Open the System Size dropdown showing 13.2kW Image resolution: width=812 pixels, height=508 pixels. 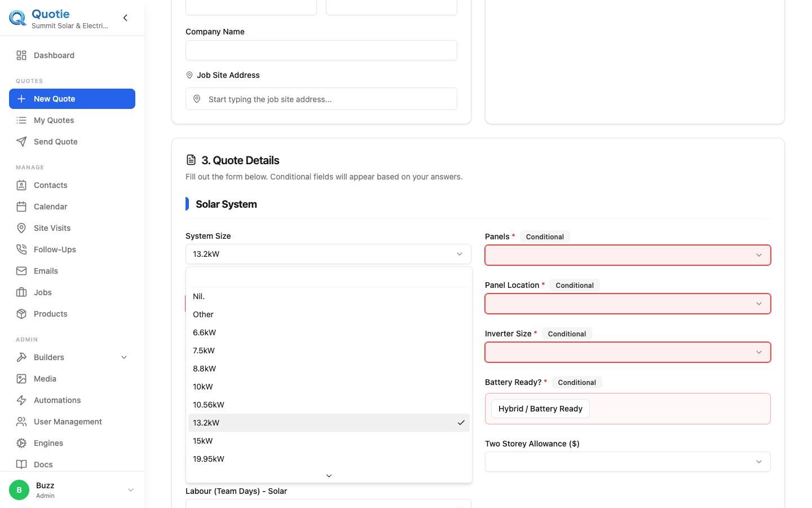pyautogui.click(x=328, y=254)
